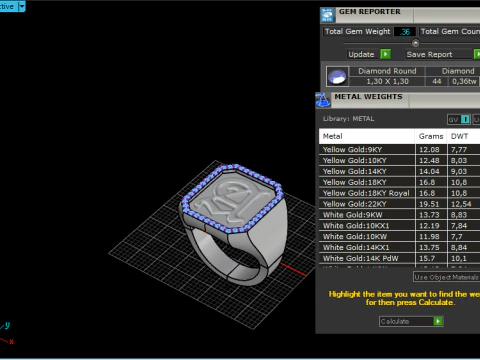Click the 12.08 grams value
Image resolution: width=480 pixels, height=360 pixels.
(429, 150)
